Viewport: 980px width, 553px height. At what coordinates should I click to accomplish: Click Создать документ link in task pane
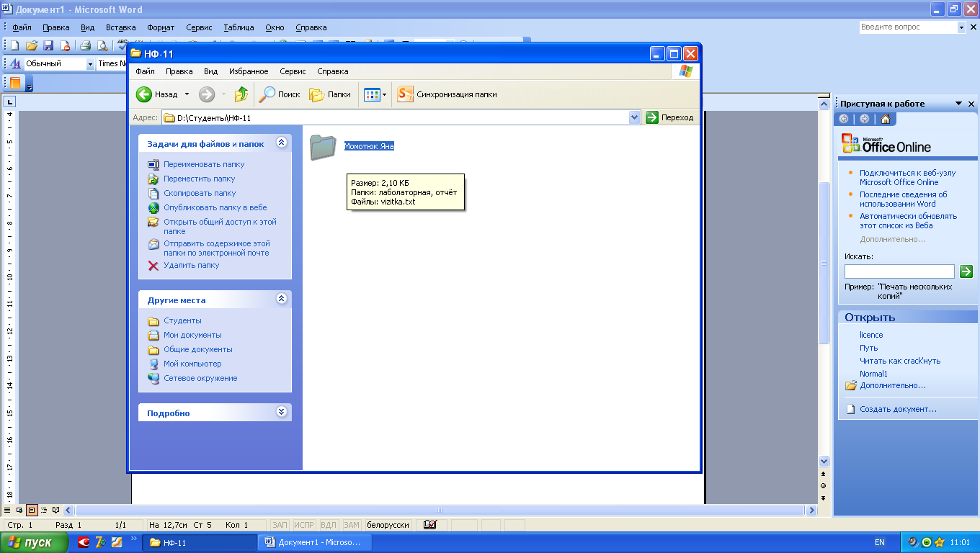click(898, 409)
